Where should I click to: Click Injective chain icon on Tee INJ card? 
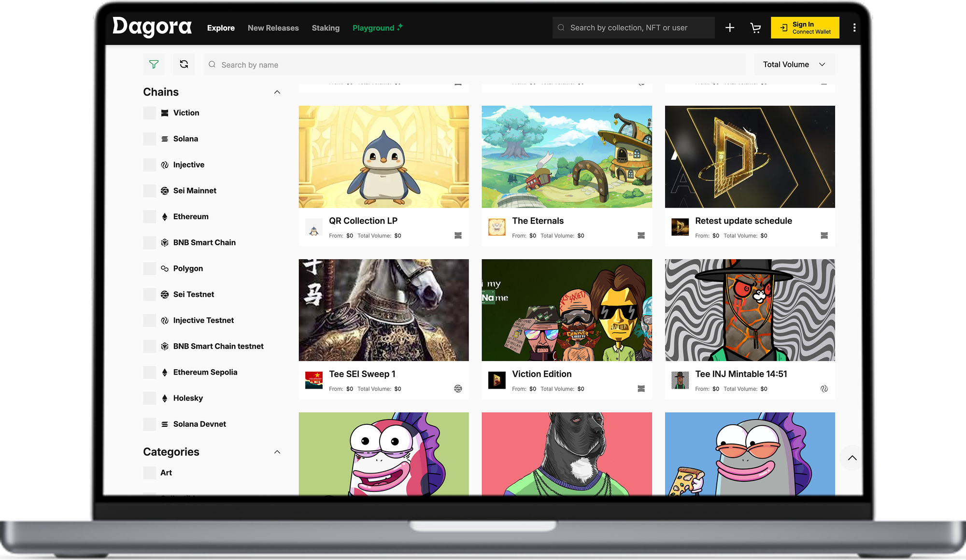(824, 389)
